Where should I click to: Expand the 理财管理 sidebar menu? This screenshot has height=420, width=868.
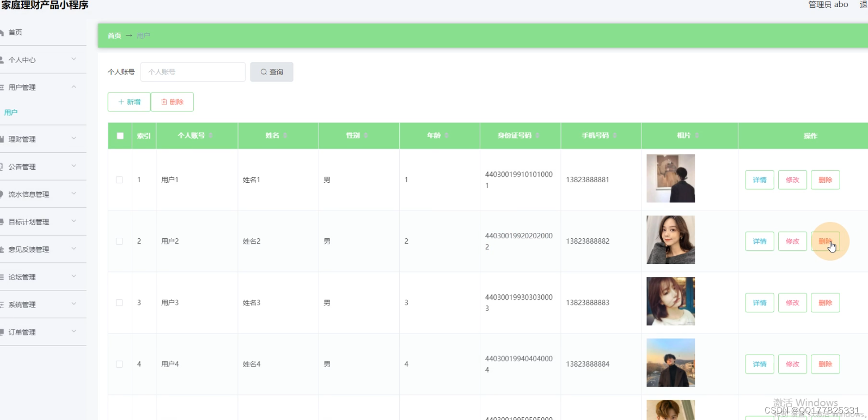coord(42,139)
